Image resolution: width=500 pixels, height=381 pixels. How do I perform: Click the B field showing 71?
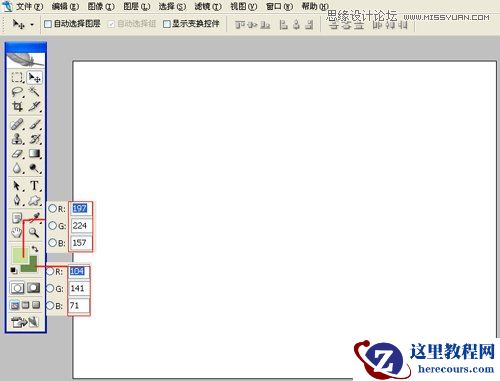tap(79, 305)
